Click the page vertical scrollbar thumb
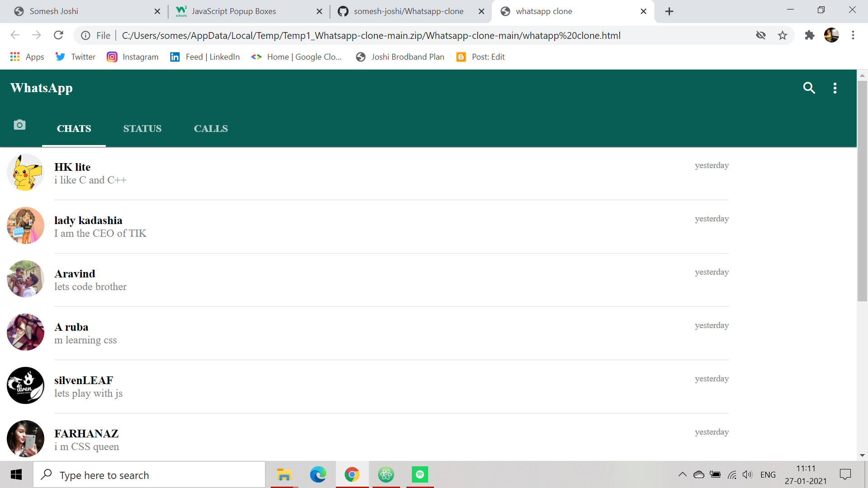The image size is (868, 488). (x=862, y=191)
